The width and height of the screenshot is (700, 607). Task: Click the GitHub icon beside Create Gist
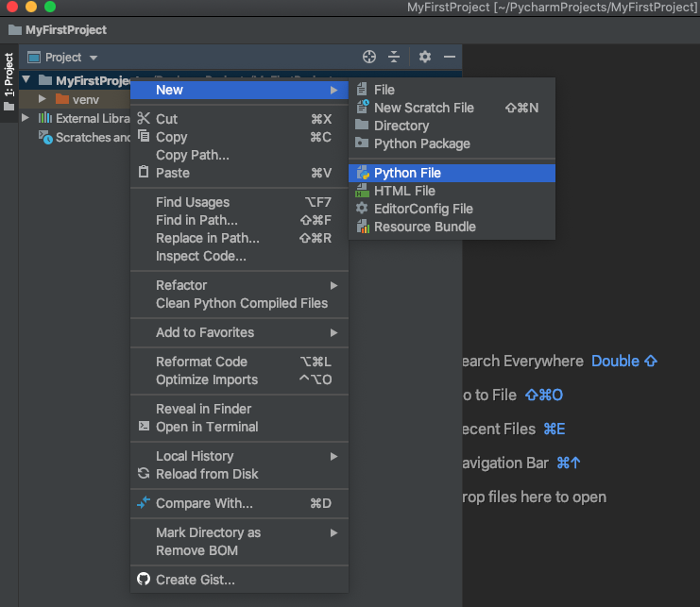(144, 579)
